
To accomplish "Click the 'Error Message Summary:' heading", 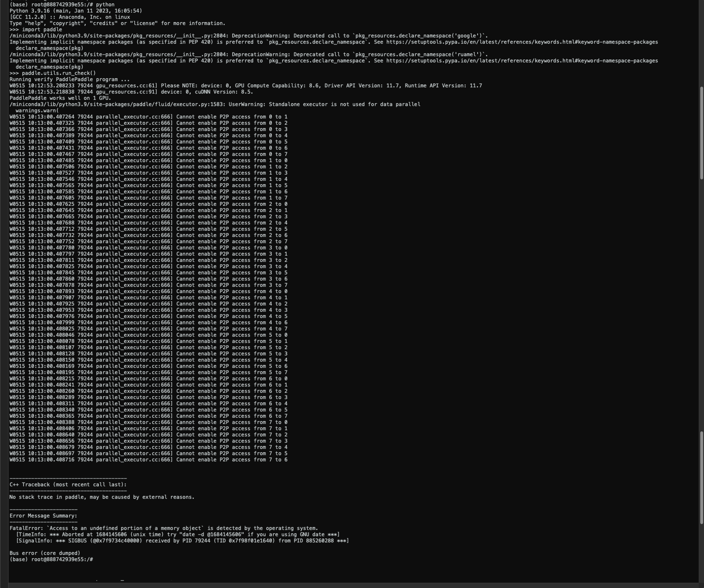I will coord(43,516).
